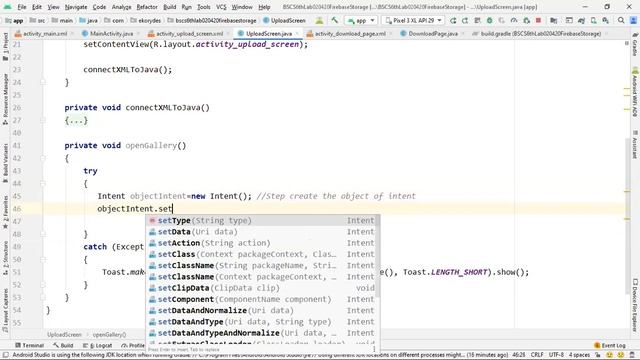Image resolution: width=640 pixels, height=360 pixels.
Task: Open the Pixel 3 XL API 29 device dropdown
Action: point(413,20)
